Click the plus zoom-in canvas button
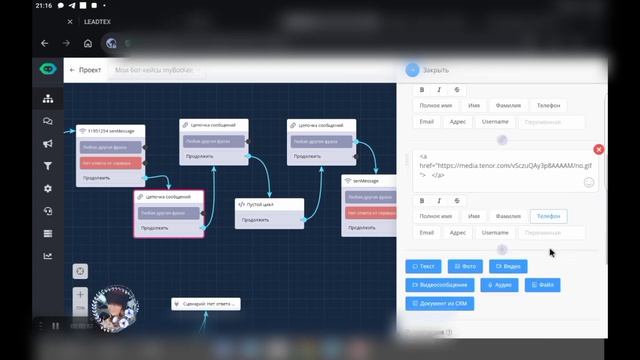Screen dimensions: 640x360 [x=80, y=294]
